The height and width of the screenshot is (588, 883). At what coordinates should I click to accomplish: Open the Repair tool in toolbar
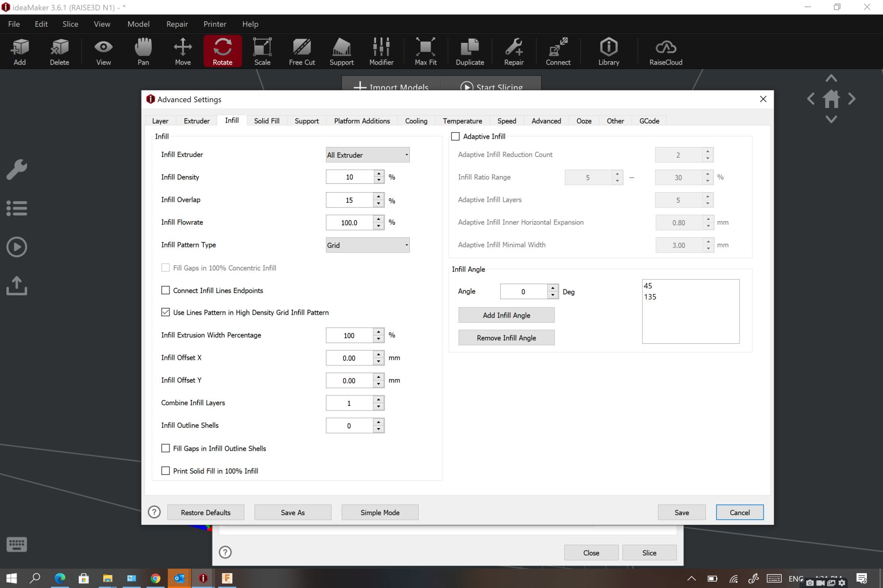tap(514, 51)
